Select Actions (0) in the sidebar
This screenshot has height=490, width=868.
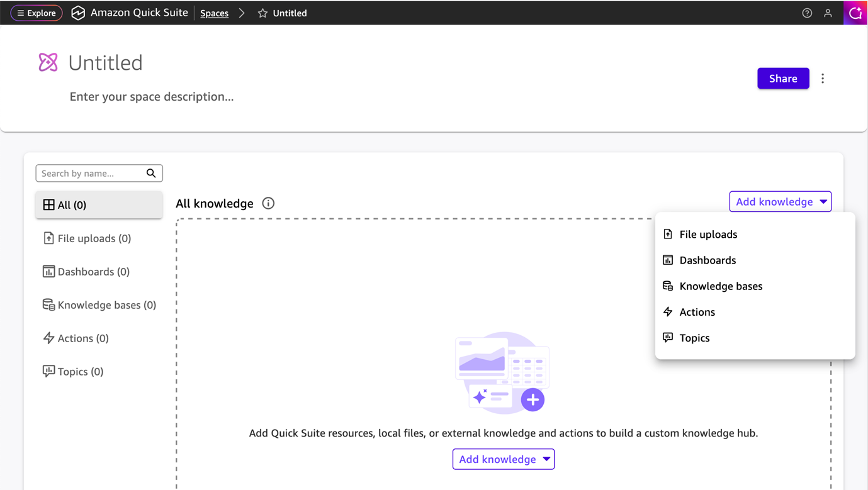[x=99, y=338]
